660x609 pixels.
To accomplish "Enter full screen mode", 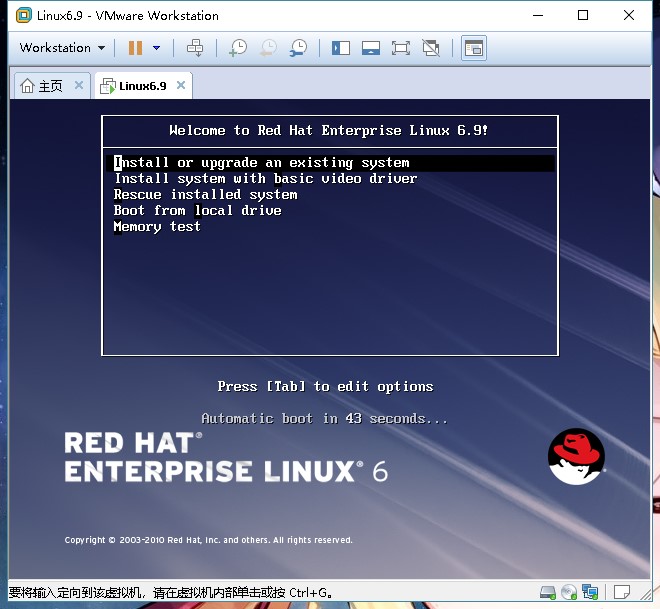I will pos(401,48).
